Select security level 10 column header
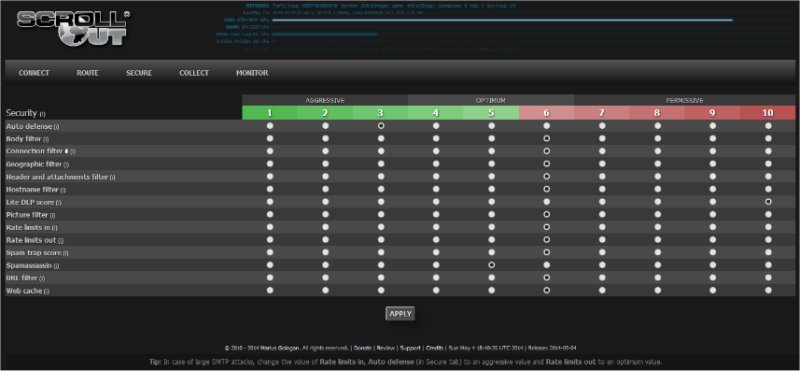Image resolution: width=800 pixels, height=371 pixels. (x=768, y=113)
